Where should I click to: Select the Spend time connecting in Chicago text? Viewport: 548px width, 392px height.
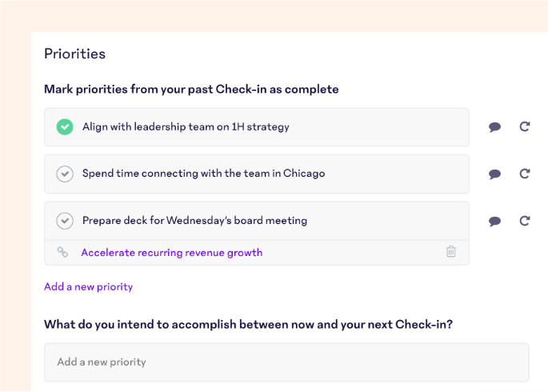203,174
